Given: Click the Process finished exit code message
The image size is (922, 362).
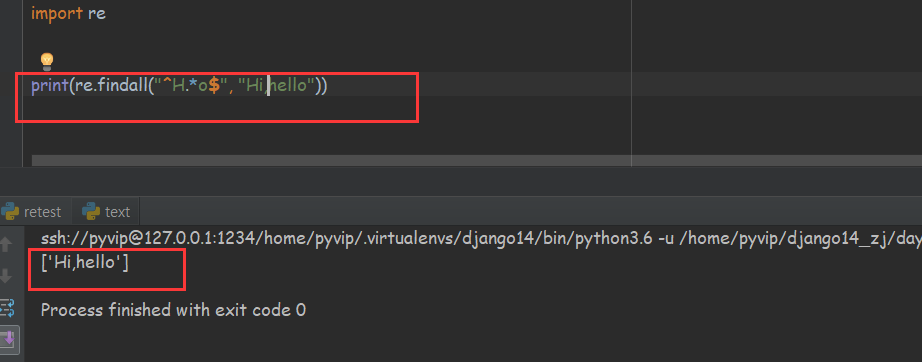Looking at the screenshot, I should 173,310.
